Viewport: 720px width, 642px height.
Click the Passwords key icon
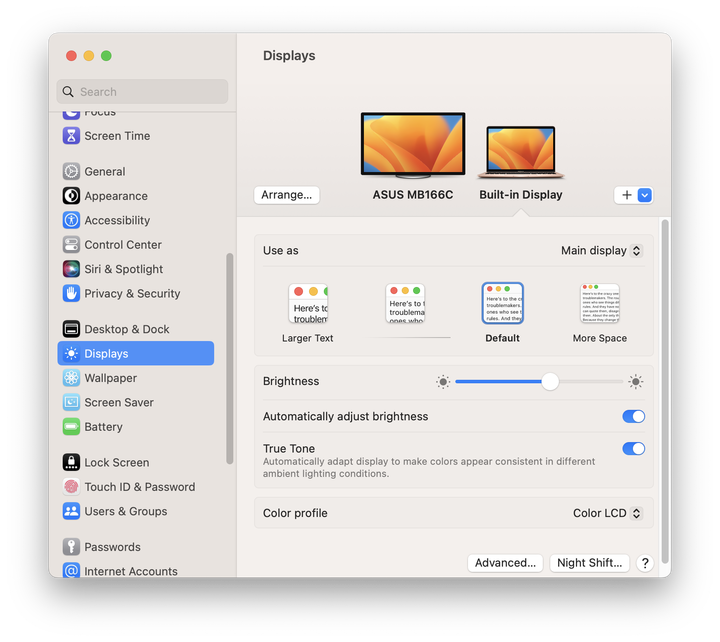pyautogui.click(x=71, y=546)
